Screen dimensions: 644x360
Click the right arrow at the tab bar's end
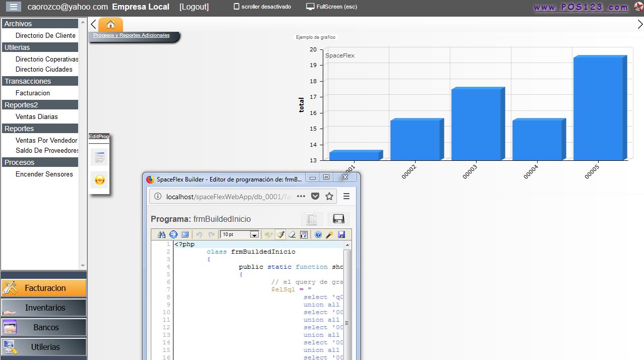pyautogui.click(x=640, y=24)
